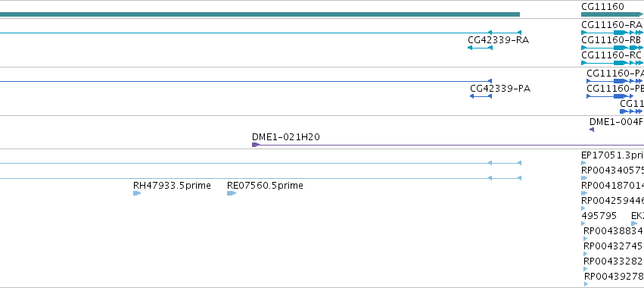Click the CG11160 gene label
Image resolution: width=644 pixels, height=288 pixels.
click(x=602, y=7)
